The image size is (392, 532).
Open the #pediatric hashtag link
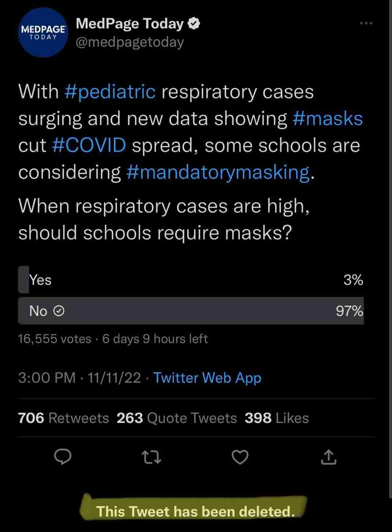click(110, 92)
